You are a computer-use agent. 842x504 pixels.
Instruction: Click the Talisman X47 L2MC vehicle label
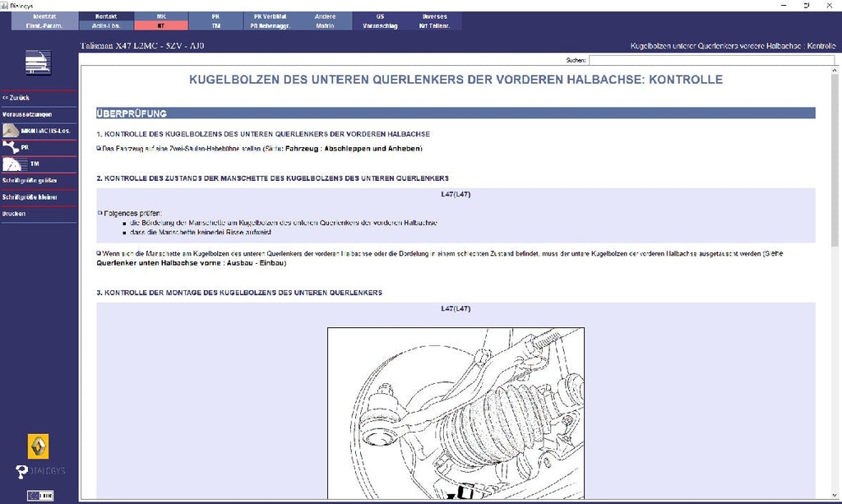pyautogui.click(x=142, y=45)
